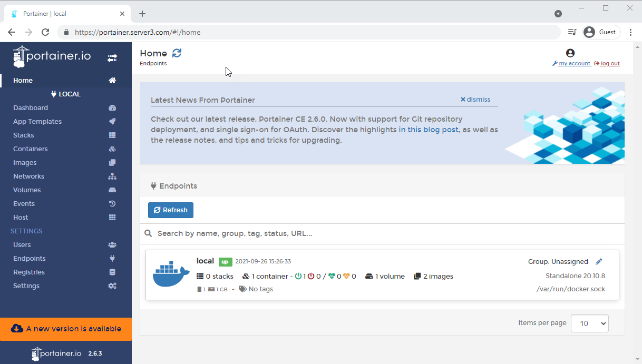Click the '1 container' text

(x=270, y=276)
